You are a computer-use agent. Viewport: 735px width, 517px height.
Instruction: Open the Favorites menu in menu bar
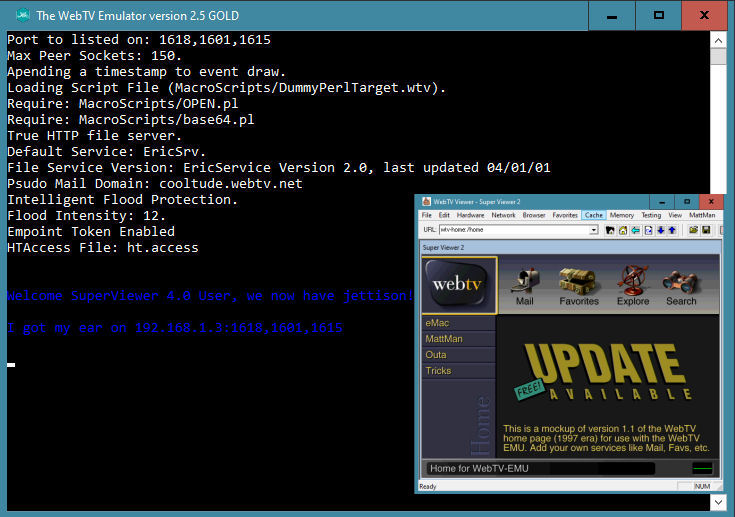click(x=565, y=215)
